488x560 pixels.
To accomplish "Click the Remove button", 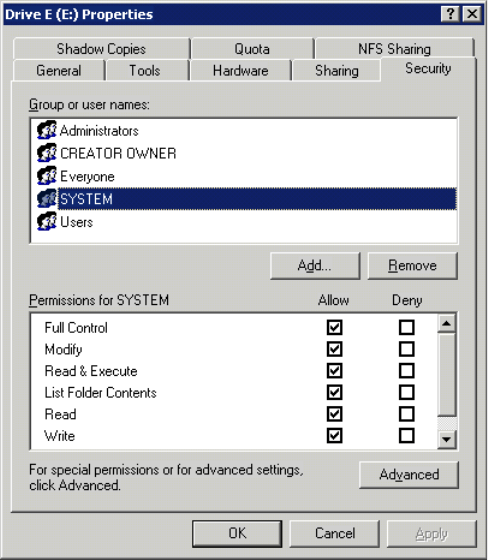I will coord(413,266).
